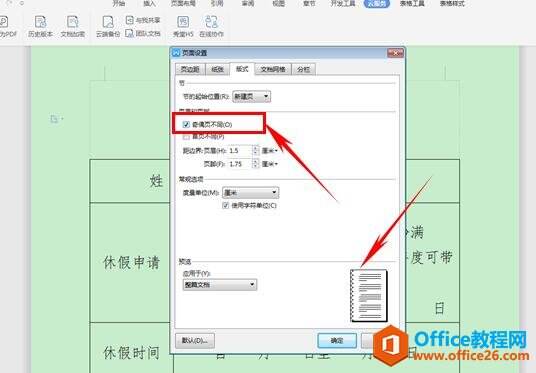The width and height of the screenshot is (536, 373).
Task: Click 与我共享 in the ribbon
Action: [143, 20]
